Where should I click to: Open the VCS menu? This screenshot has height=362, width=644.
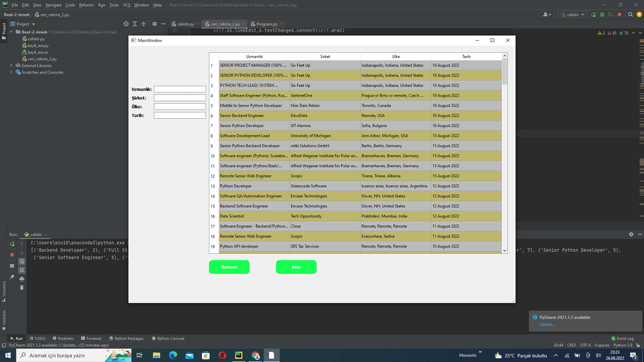[x=126, y=5]
